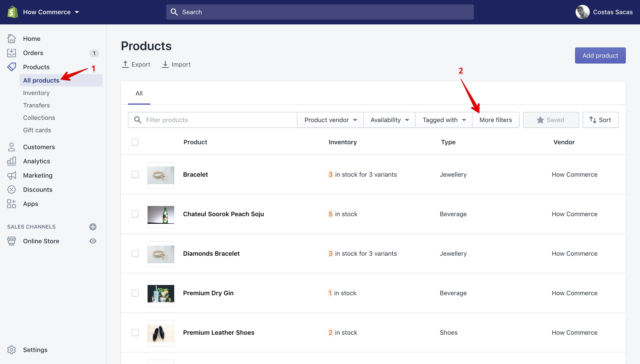640x364 pixels.
Task: Check the Bracelet row checkbox
Action: point(135,174)
